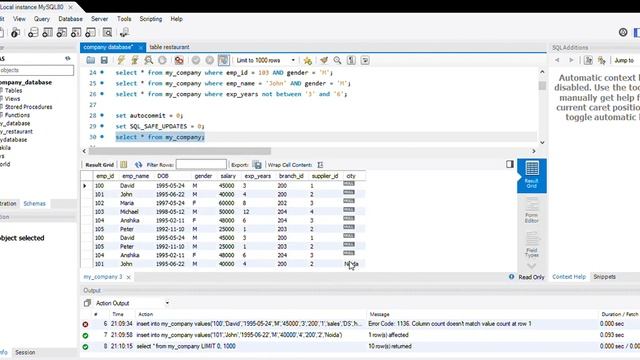Open find panel magnifier in editor toolbar
This screenshot has width=640, height=360.
(x=338, y=60)
